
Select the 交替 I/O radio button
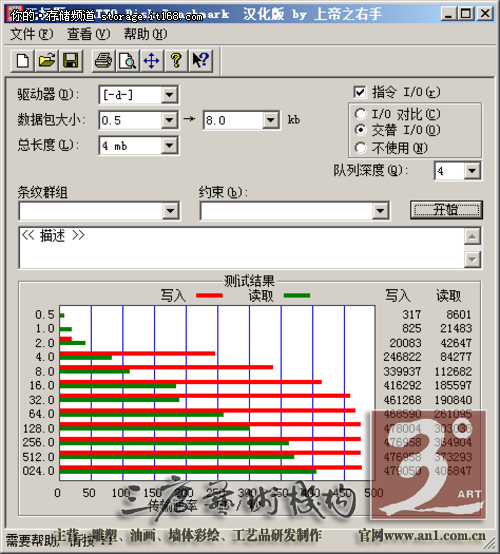click(360, 130)
